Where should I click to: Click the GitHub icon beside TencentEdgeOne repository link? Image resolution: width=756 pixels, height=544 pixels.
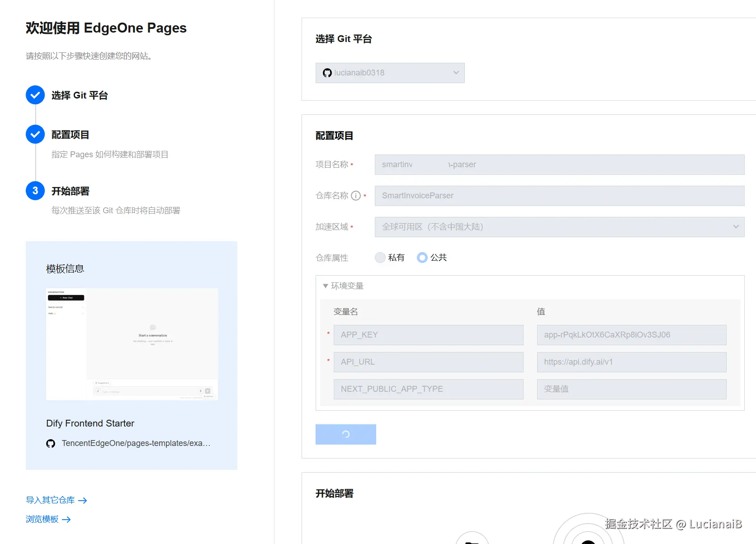click(51, 444)
